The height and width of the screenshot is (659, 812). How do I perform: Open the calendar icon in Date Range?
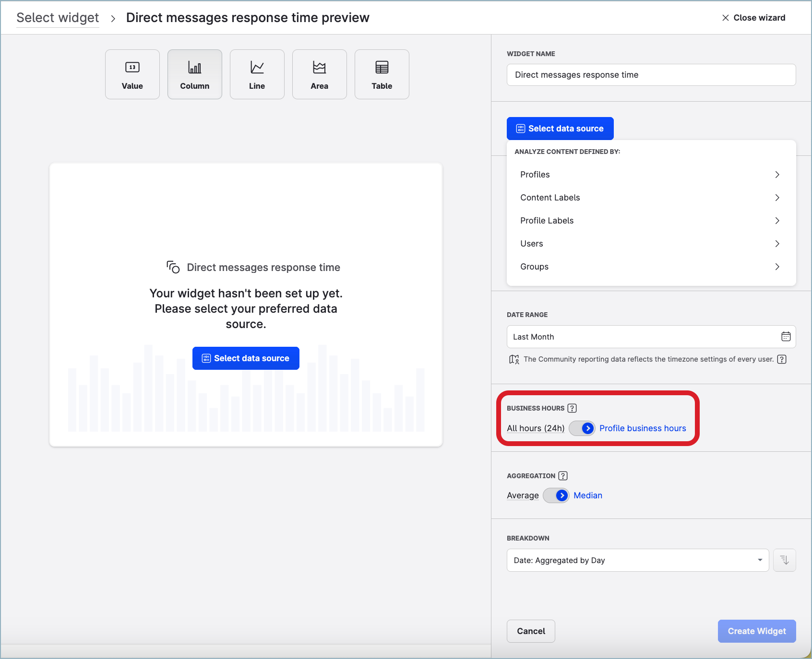(x=786, y=337)
